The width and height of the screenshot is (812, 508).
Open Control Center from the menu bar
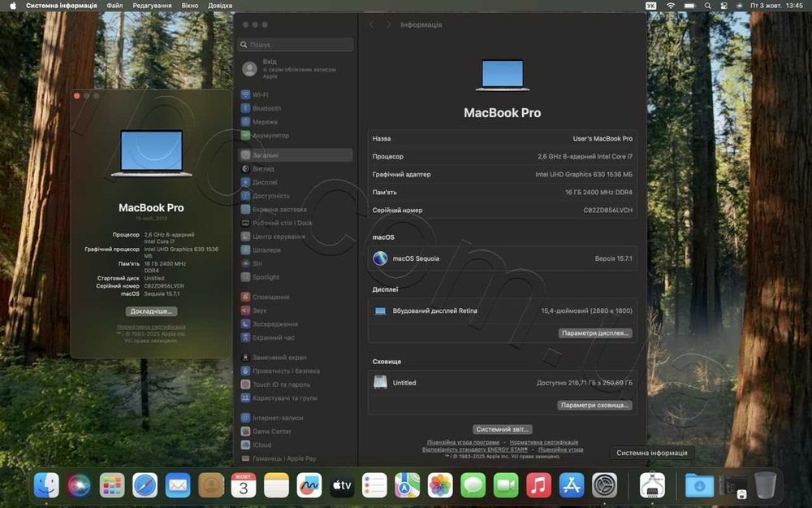point(724,6)
